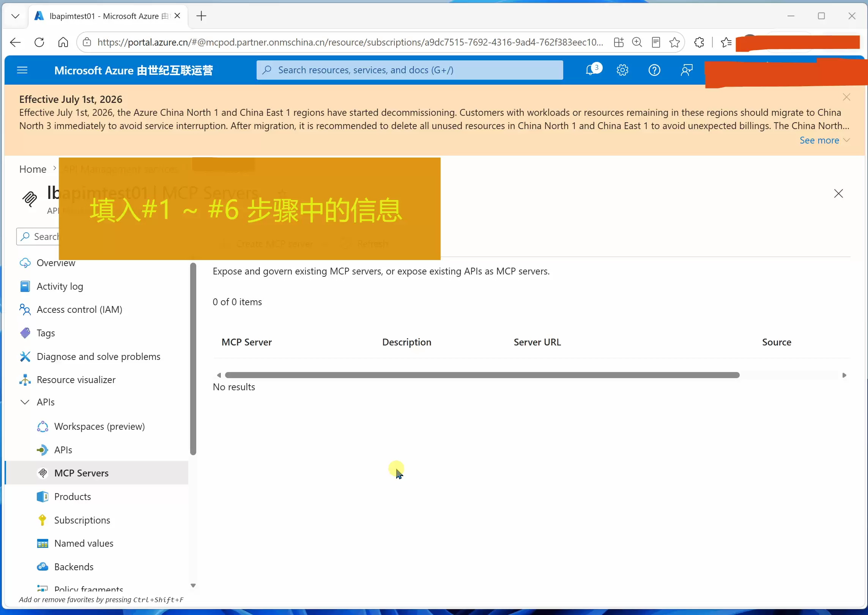Open Tags menu item
868x615 pixels.
tap(46, 333)
